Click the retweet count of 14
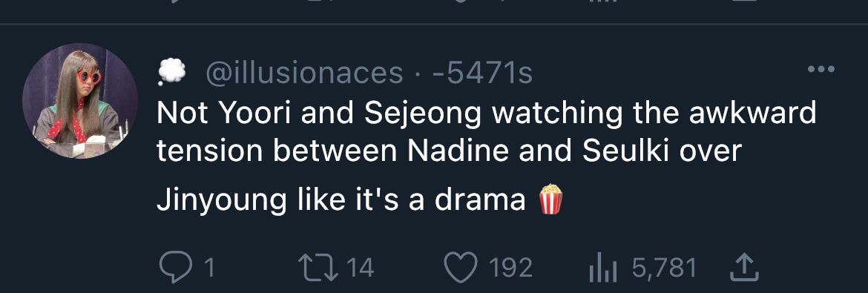868x293 pixels. click(362, 269)
